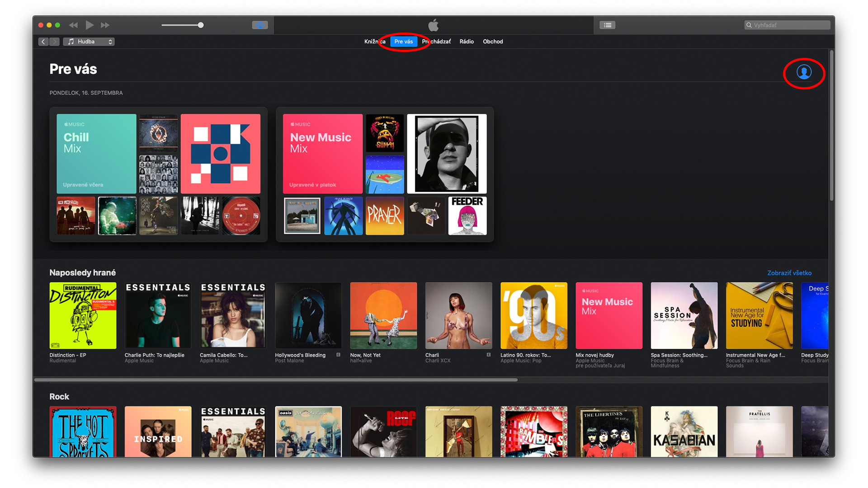Viewport: 868px width, 488px height.
Task: Go back with the left chevron button
Action: coord(43,42)
